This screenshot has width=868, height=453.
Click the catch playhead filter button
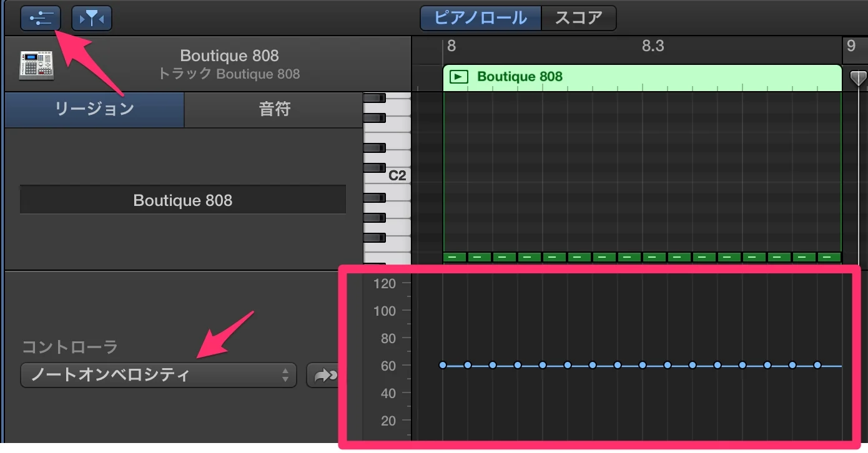click(x=92, y=18)
